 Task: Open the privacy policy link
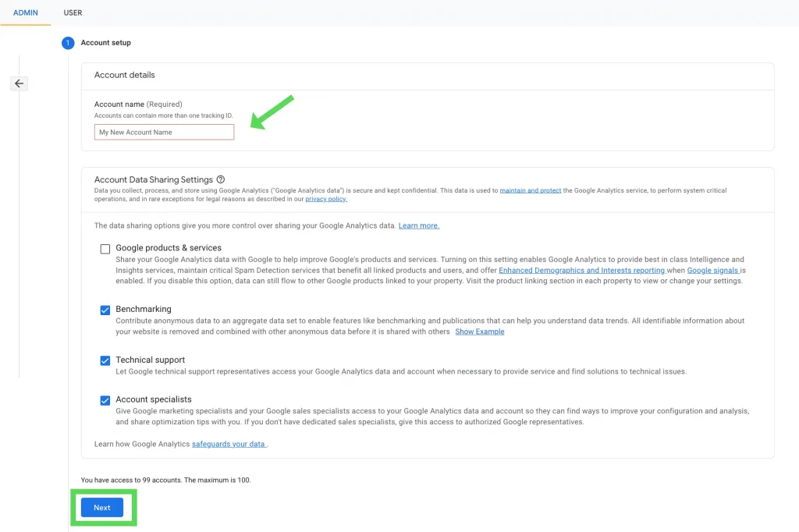pyautogui.click(x=326, y=199)
